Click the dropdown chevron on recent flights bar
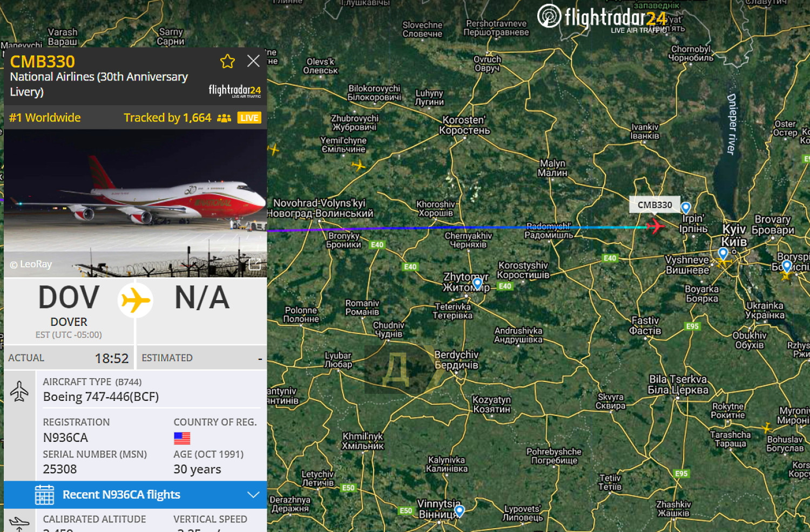This screenshot has width=810, height=532. point(253,495)
